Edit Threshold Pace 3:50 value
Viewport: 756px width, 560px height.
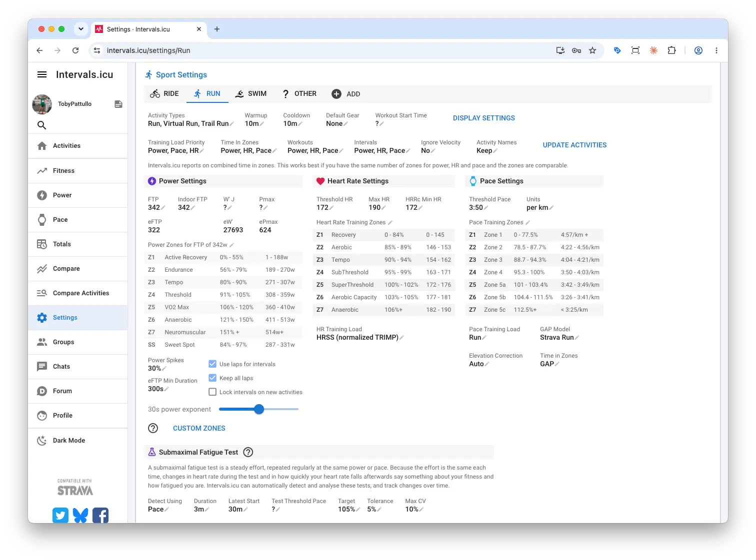[x=478, y=207]
